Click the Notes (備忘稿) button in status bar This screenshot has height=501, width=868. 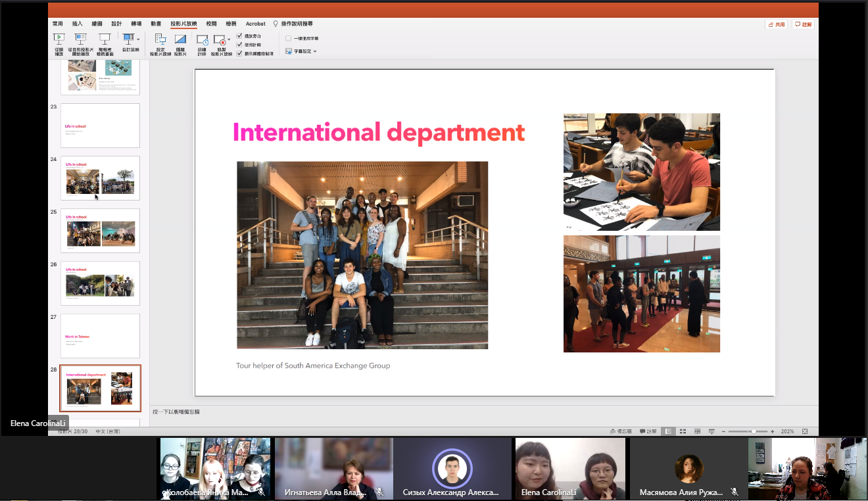point(621,431)
